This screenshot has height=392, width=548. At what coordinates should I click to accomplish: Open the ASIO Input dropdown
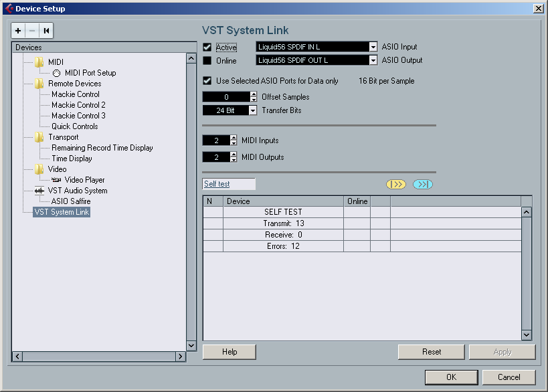click(373, 47)
